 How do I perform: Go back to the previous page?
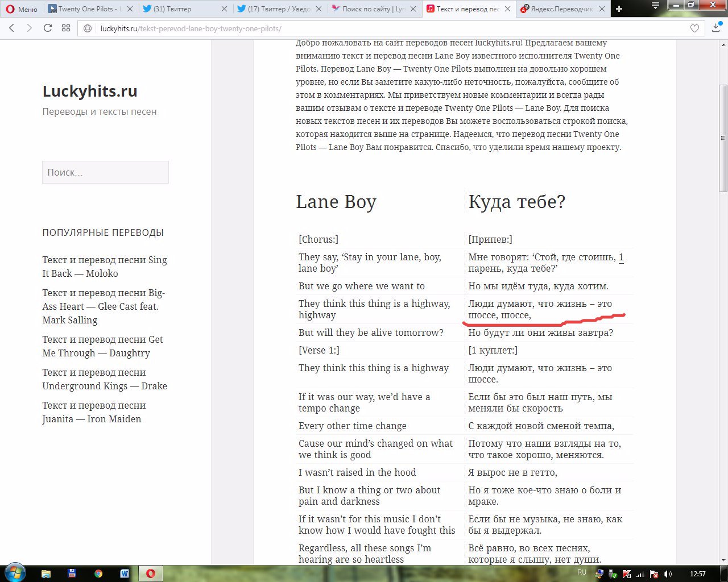click(x=12, y=28)
